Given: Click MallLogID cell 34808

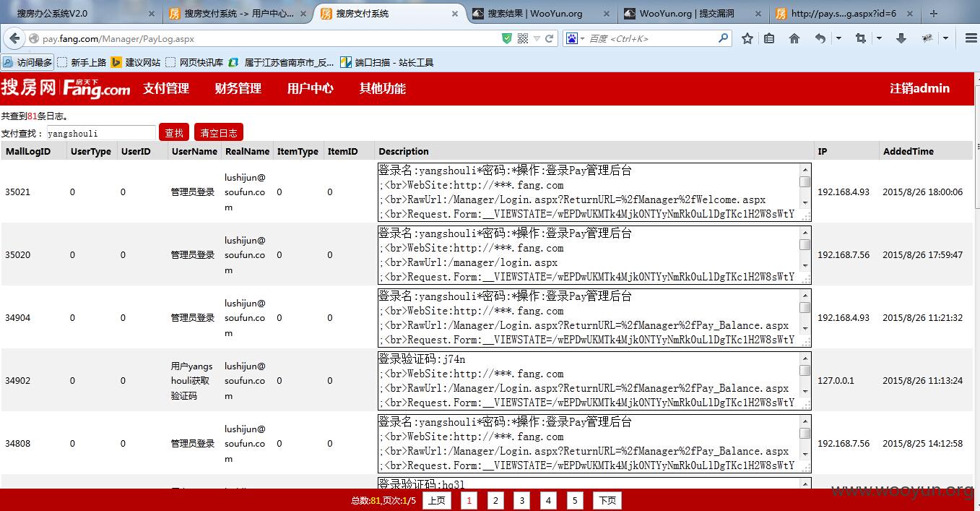Looking at the screenshot, I should pyautogui.click(x=18, y=443).
